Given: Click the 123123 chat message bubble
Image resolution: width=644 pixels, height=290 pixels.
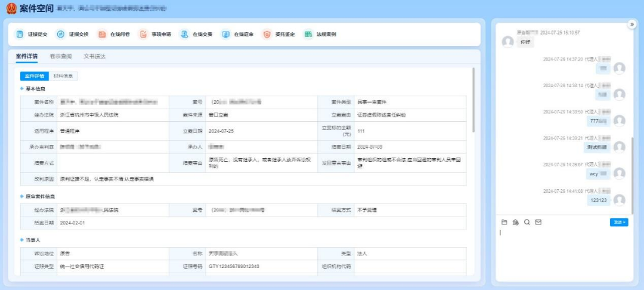Looking at the screenshot, I should coord(599,200).
